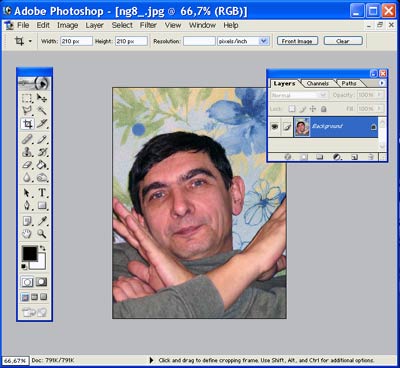Open Crop tool preset picker arrow
This screenshot has width=400, height=368.
point(30,41)
